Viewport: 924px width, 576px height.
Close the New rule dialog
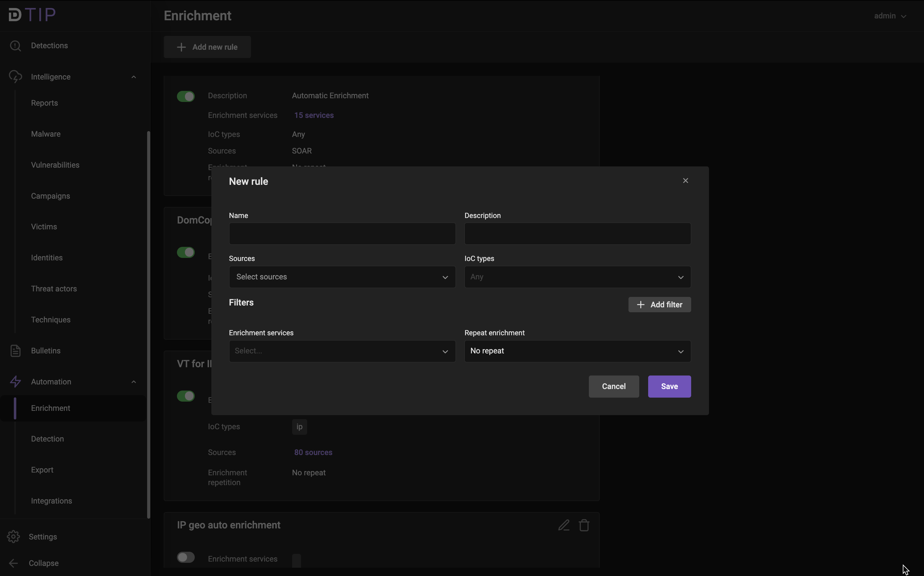click(686, 181)
